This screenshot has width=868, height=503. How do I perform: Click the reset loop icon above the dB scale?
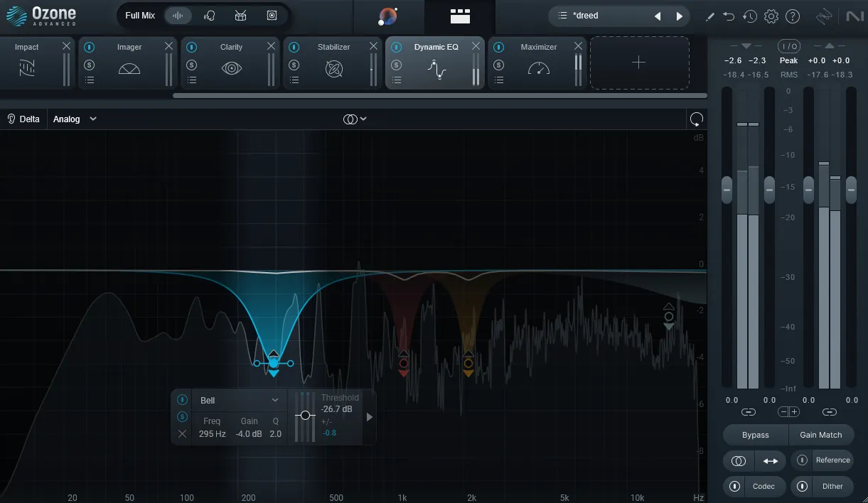pyautogui.click(x=697, y=119)
